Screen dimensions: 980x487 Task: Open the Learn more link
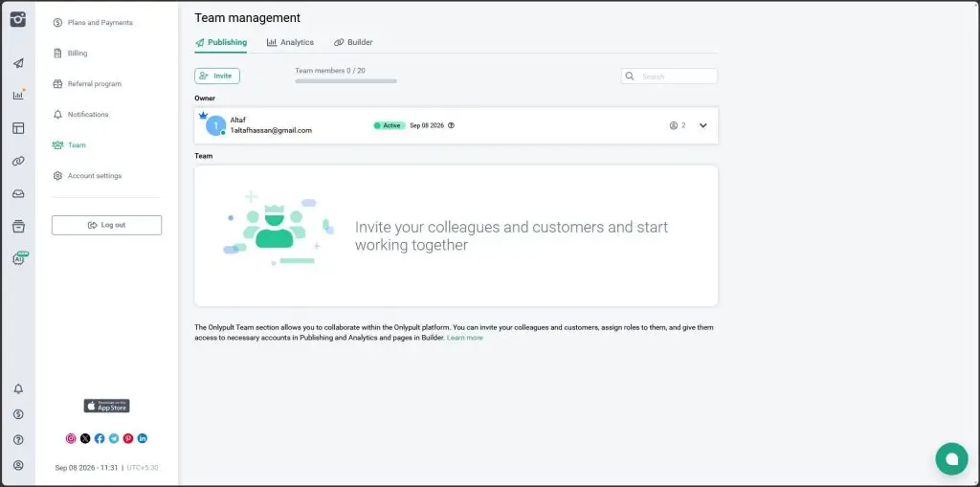[x=464, y=338]
